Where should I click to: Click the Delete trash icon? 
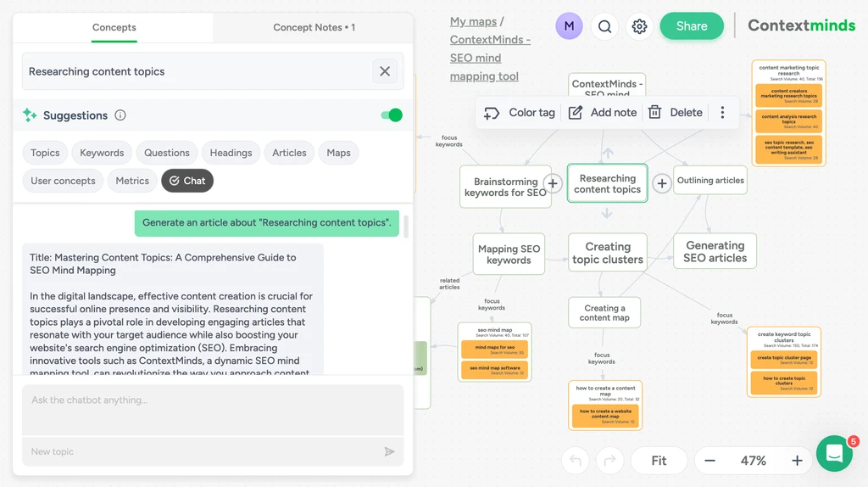pyautogui.click(x=654, y=113)
